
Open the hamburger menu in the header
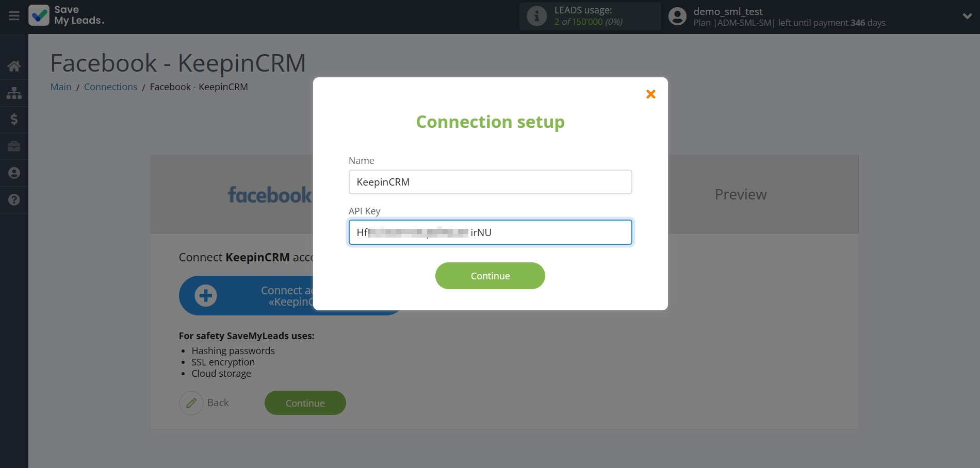click(14, 16)
